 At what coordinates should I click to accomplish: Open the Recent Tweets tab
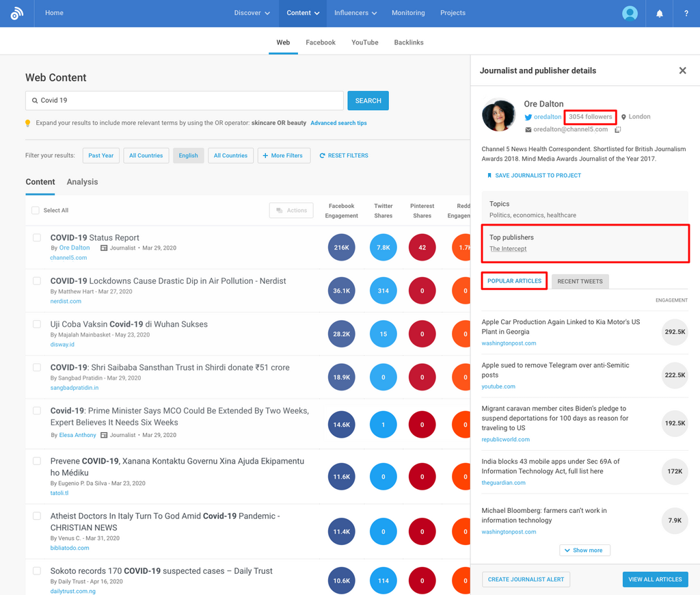click(580, 281)
